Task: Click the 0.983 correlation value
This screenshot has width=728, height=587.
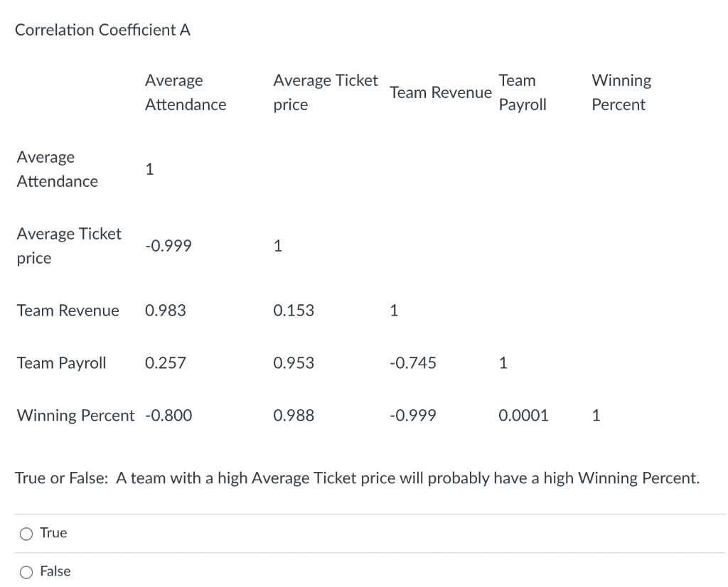Action: [x=165, y=311]
